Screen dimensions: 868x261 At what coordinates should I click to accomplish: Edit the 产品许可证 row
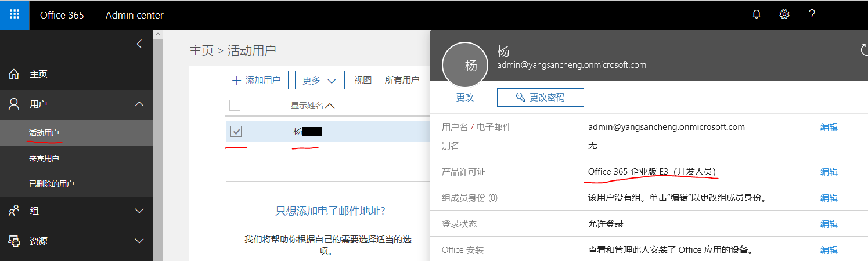829,172
